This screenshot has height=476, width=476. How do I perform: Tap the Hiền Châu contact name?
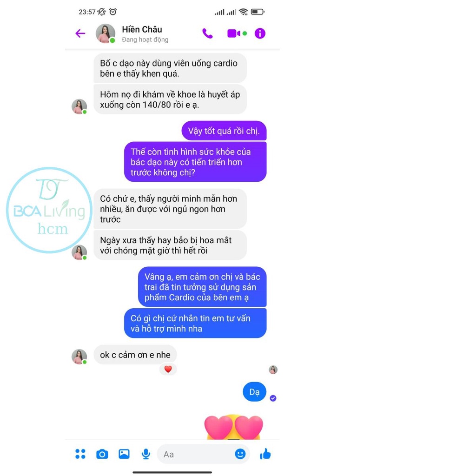point(142,29)
